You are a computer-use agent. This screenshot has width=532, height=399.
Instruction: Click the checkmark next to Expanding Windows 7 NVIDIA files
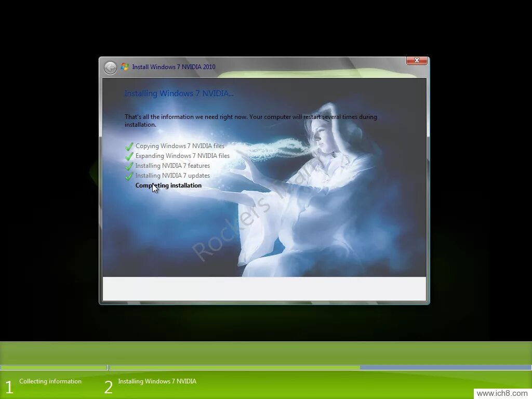point(128,156)
